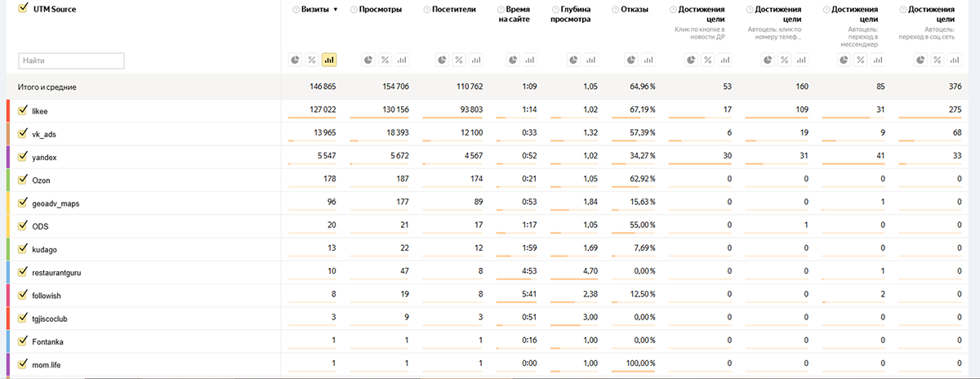Select pie chart icon under Глубина просмотра
Image resolution: width=980 pixels, height=379 pixels.
coord(572,60)
